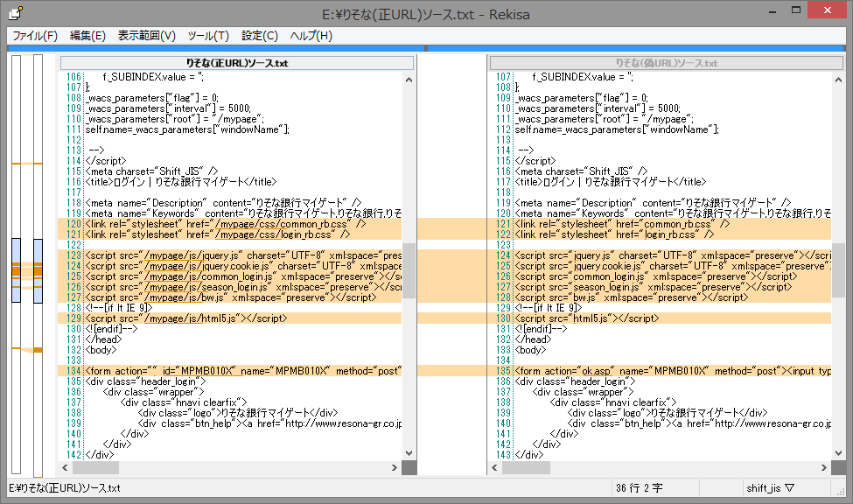Viewport: 853px width, 504px height.
Task: Click left pane line 125 common_login.js script
Action: click(x=243, y=276)
